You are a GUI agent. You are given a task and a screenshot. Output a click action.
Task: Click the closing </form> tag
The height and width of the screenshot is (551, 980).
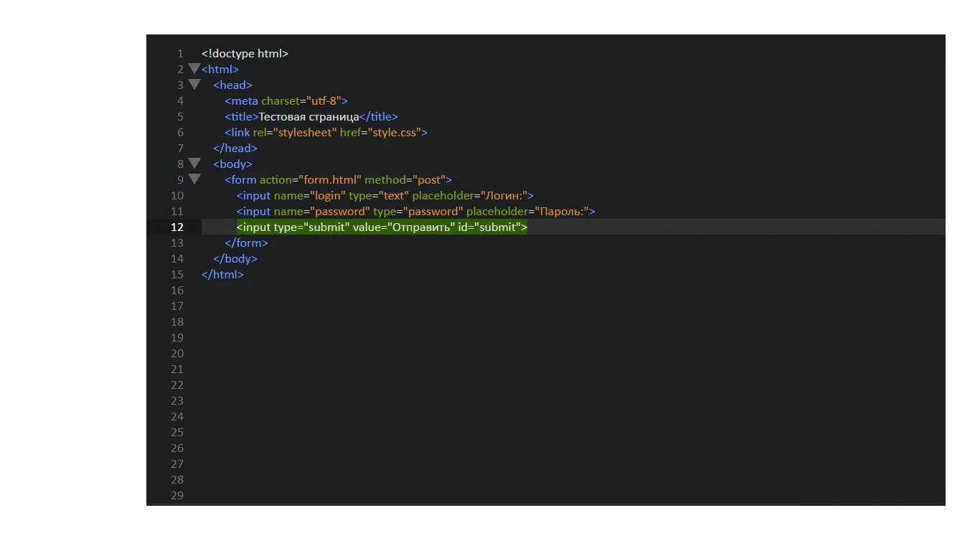[246, 243]
